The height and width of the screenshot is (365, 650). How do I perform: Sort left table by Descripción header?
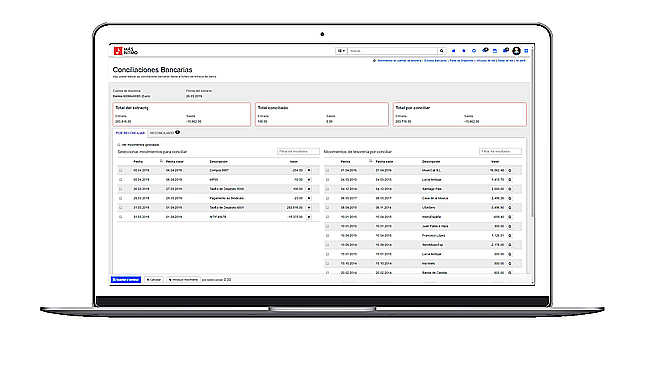(218, 162)
